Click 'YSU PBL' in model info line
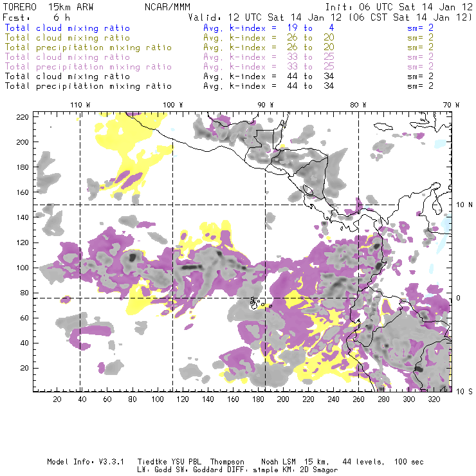 pos(187,462)
